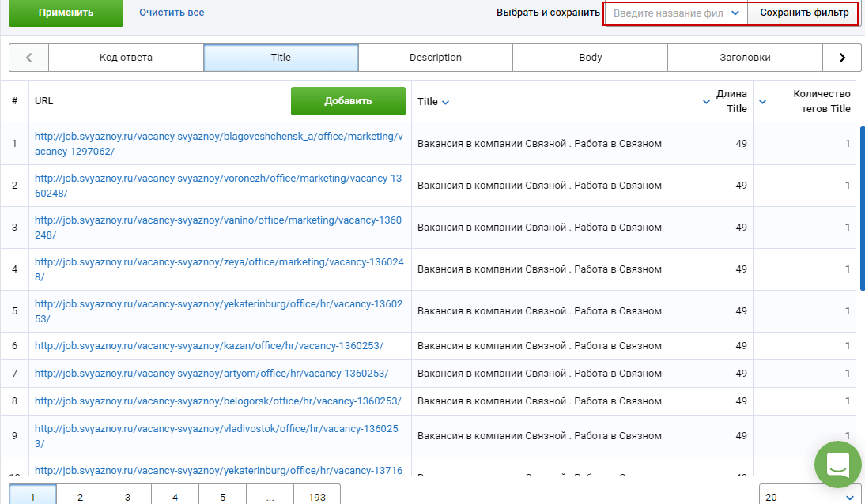Open the blagoveshchensk_a marketing vacancy URL
Viewport: 865px width, 504px height.
[x=219, y=144]
